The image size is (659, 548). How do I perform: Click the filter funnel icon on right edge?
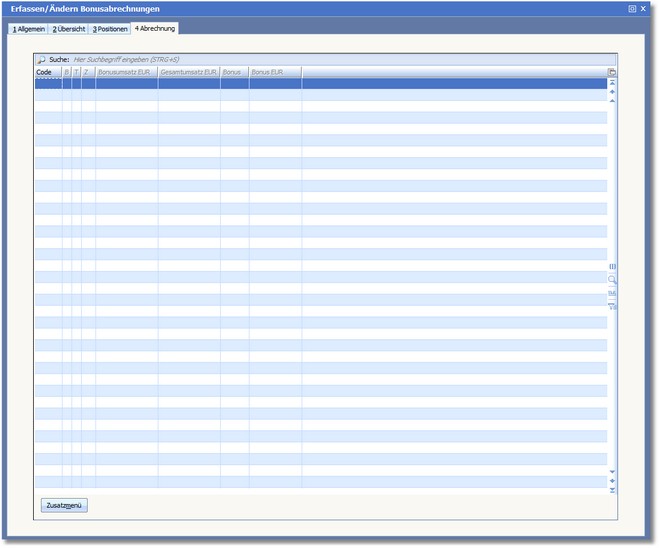pyautogui.click(x=612, y=306)
